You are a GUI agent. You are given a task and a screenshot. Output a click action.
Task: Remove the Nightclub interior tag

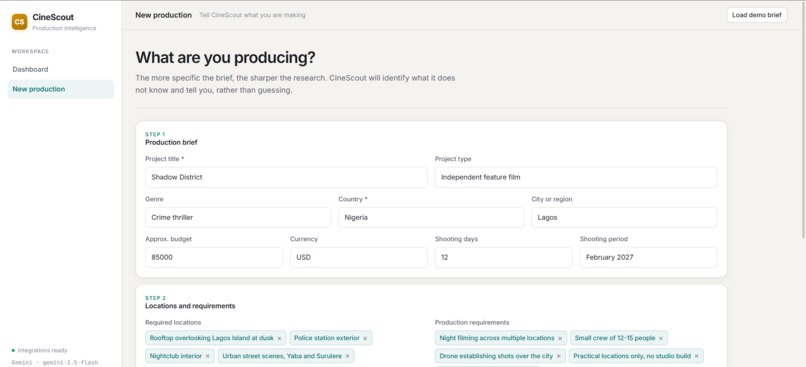coord(208,356)
